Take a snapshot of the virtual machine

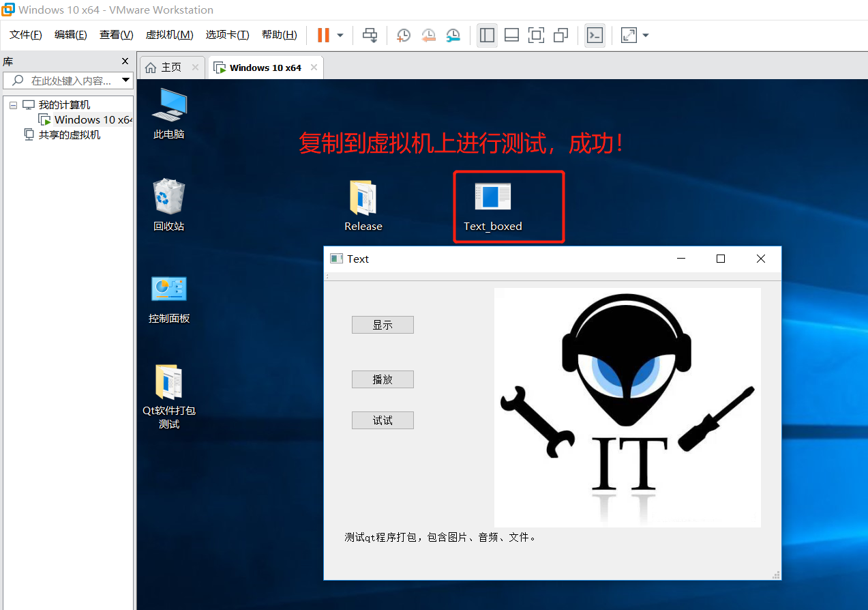tap(403, 35)
